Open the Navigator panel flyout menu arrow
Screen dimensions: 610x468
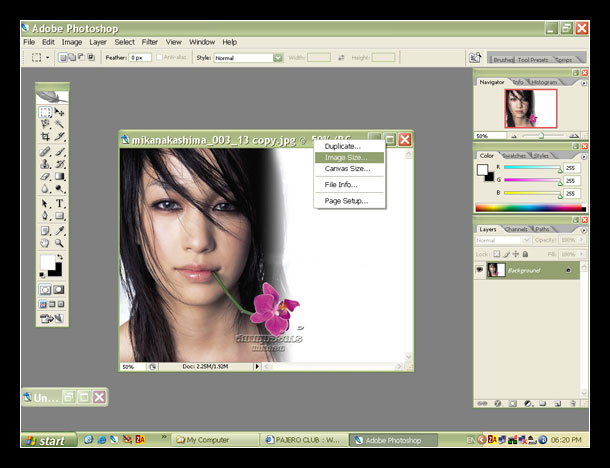click(582, 82)
